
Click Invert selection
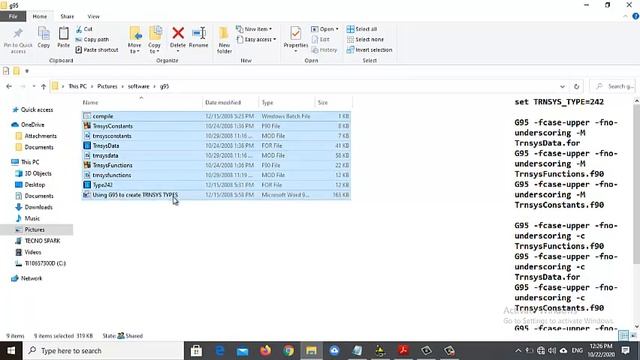(x=369, y=50)
